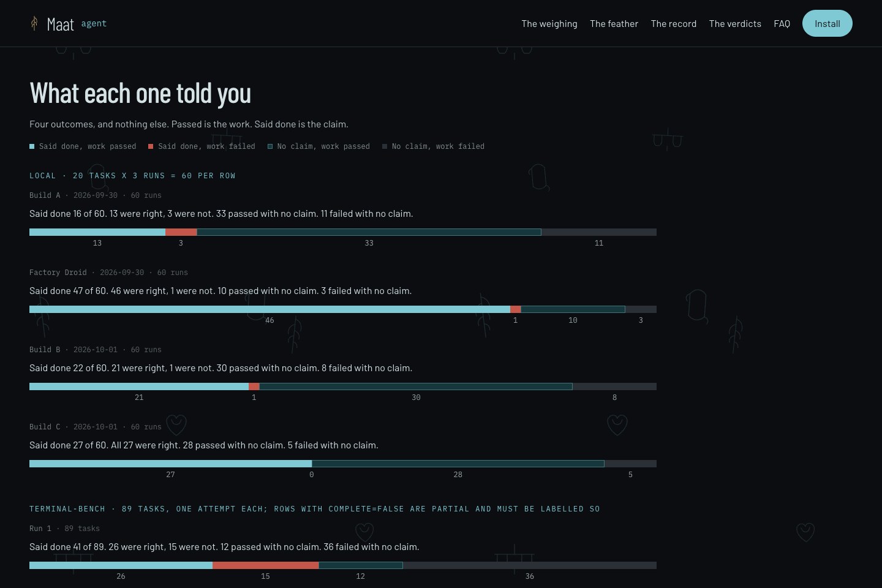Screen dimensions: 882x588
Task: Click the red 'Said done, work failed' legend swatch
Action: click(x=151, y=146)
